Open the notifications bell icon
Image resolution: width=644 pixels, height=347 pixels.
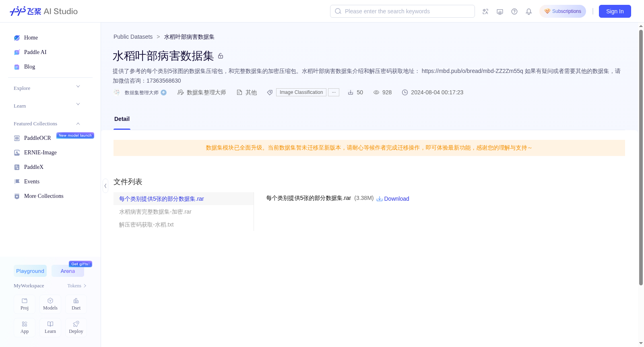click(529, 12)
